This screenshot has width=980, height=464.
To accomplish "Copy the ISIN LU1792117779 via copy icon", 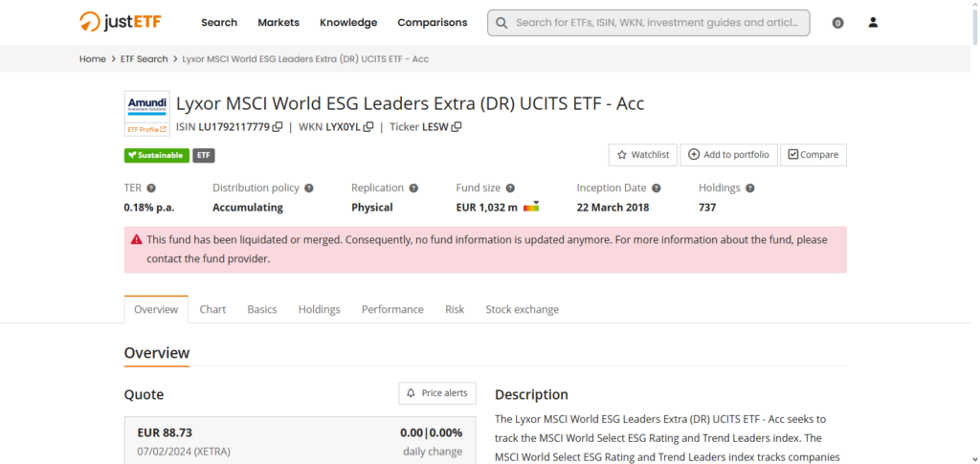I will [x=278, y=127].
